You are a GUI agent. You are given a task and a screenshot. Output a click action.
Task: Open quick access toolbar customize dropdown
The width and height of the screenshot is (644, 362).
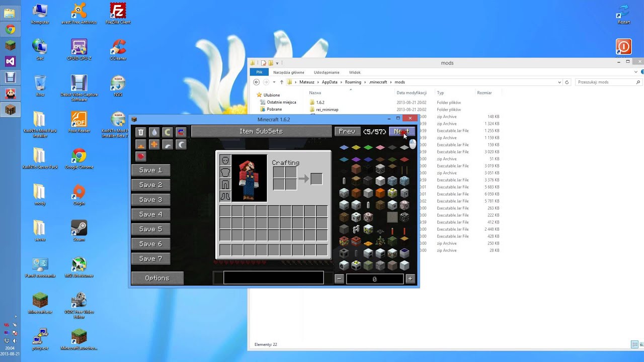(x=277, y=63)
